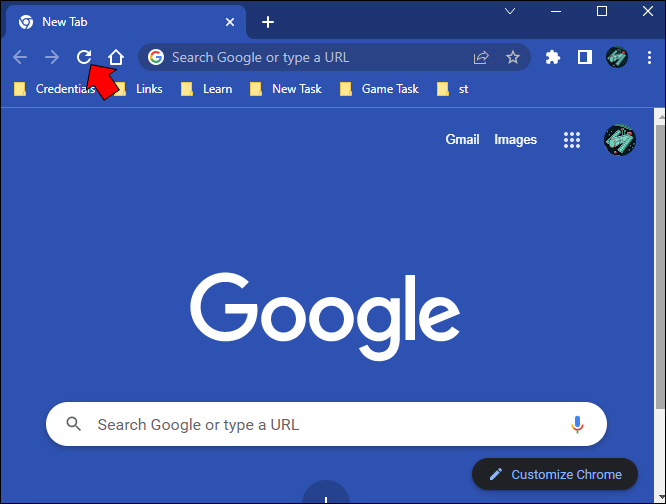Open the st bookmark folder
This screenshot has height=504, width=666.
coord(453,89)
